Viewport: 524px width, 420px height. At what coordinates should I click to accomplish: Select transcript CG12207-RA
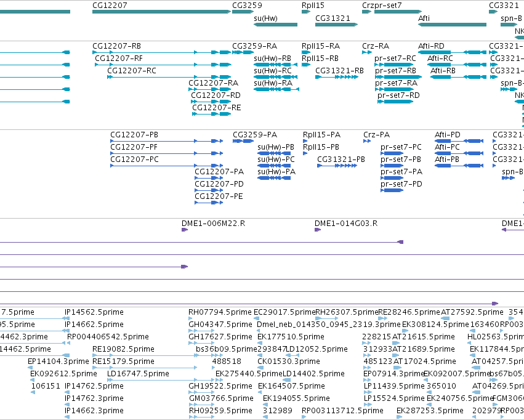point(209,89)
